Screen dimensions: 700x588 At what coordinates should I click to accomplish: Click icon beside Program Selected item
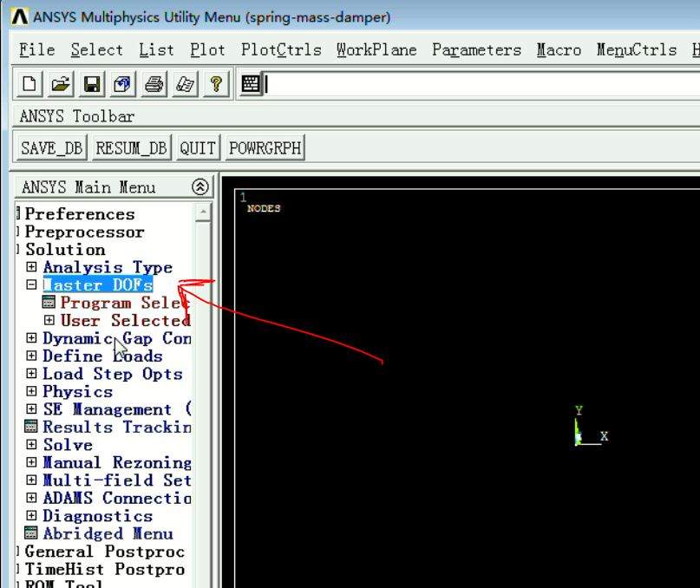pos(49,303)
